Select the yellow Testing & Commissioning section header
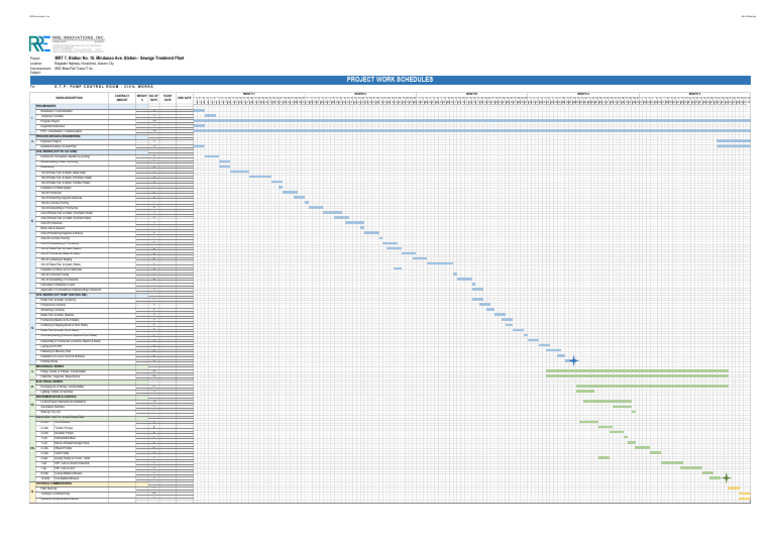768x543 pixels. pyautogui.click(x=92, y=484)
